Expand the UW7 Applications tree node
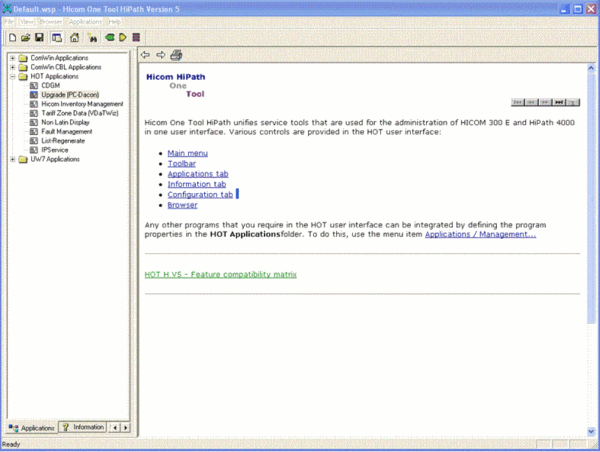The image size is (600, 452). click(13, 159)
